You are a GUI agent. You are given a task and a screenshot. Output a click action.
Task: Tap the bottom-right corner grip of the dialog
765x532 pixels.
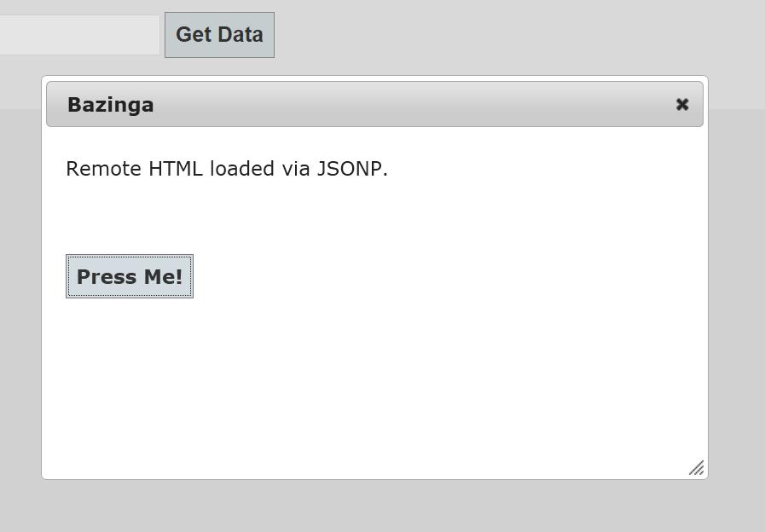696,466
